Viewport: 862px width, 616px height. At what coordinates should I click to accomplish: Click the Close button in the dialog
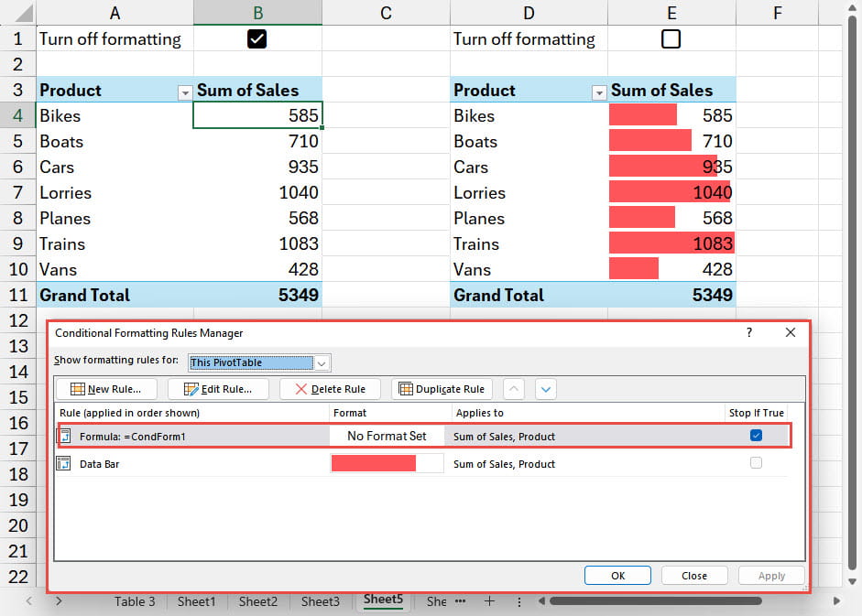click(x=693, y=576)
